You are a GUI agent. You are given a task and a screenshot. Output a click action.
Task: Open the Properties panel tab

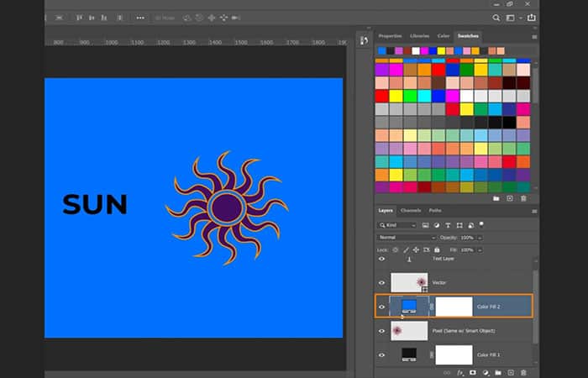coord(390,36)
